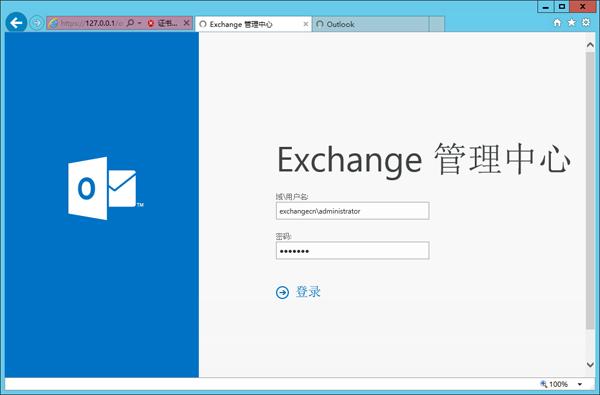Viewport: 600px width, 395px height.
Task: Click the 域\用户名 input field
Action: pos(352,211)
